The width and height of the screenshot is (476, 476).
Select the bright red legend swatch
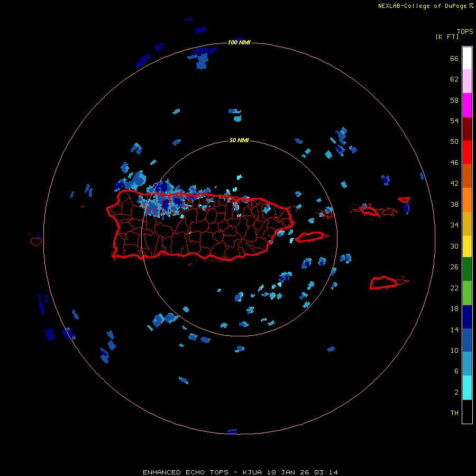pyautogui.click(x=467, y=152)
